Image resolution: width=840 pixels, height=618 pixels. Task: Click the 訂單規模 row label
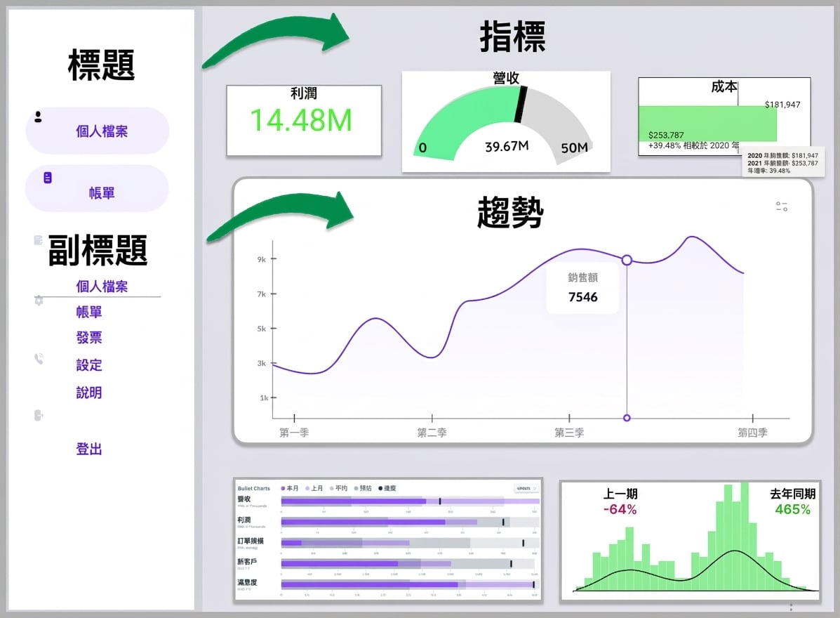coord(251,541)
